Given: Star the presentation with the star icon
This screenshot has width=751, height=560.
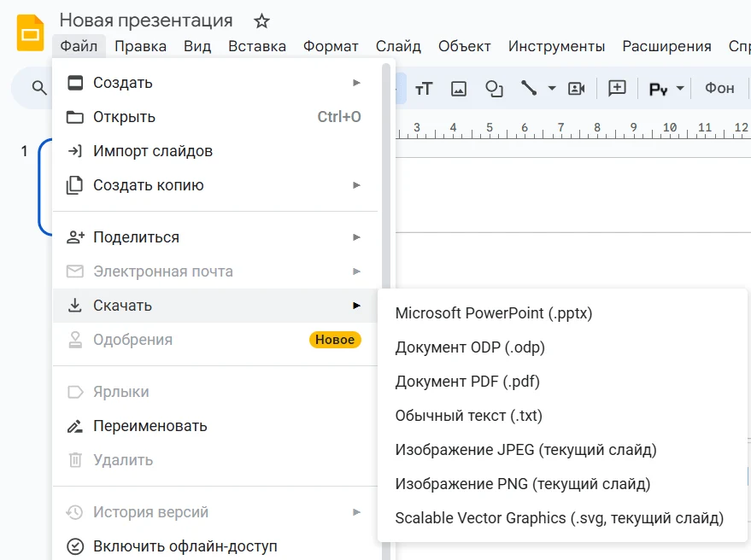Looking at the screenshot, I should (x=261, y=21).
